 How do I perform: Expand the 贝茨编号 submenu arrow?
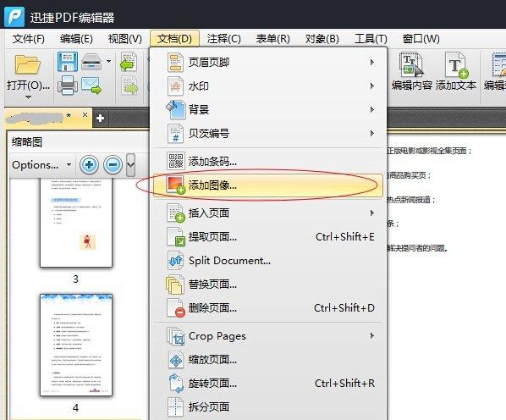[x=372, y=133]
